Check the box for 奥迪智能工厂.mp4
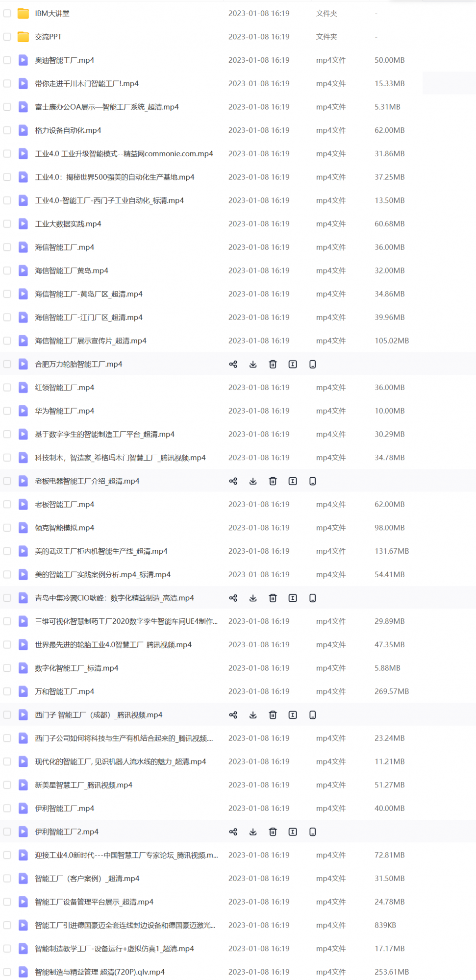The image size is (476, 980). click(7, 60)
